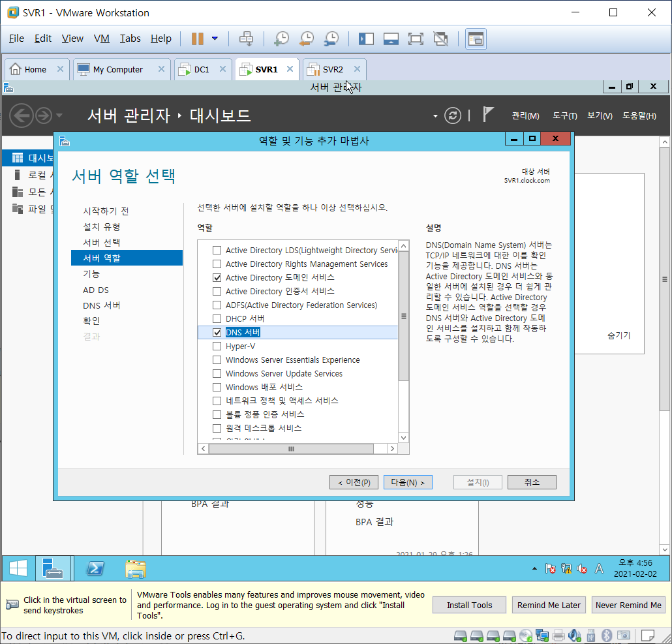Viewport: 672px width, 644px height.
Task: Go to the 확인 wizard step
Action: 91,321
